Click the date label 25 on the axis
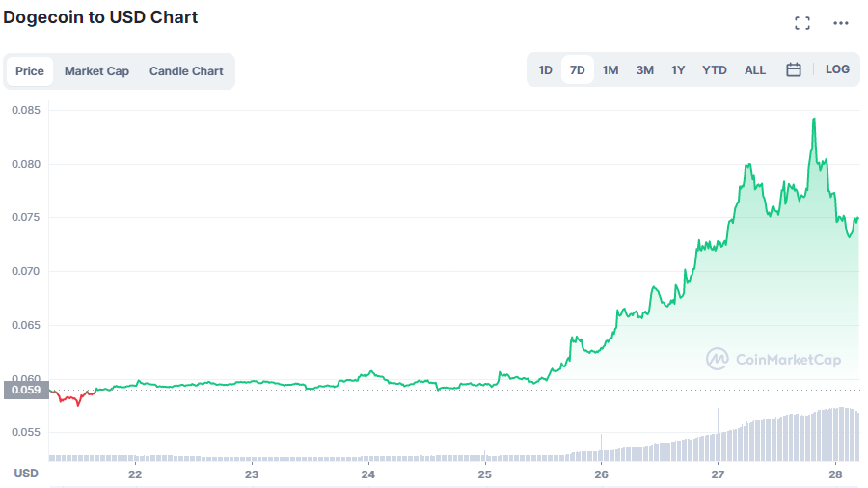This screenshot has height=488, width=868. [x=484, y=474]
